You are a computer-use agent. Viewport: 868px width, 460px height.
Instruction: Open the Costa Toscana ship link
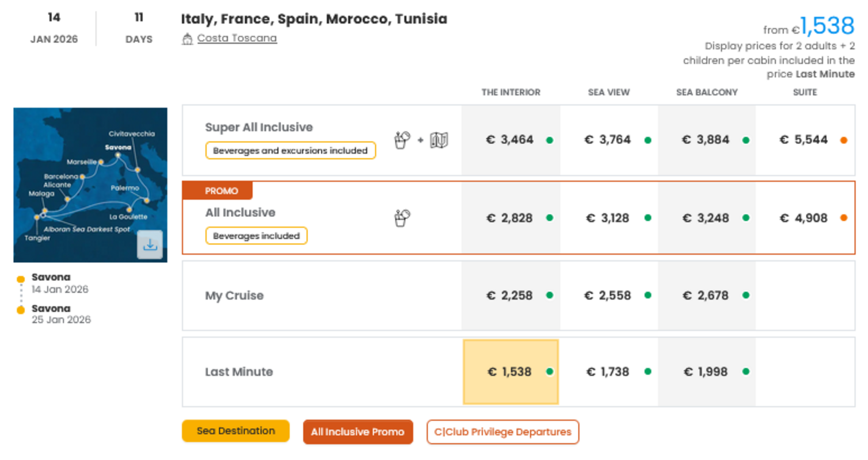pos(237,39)
